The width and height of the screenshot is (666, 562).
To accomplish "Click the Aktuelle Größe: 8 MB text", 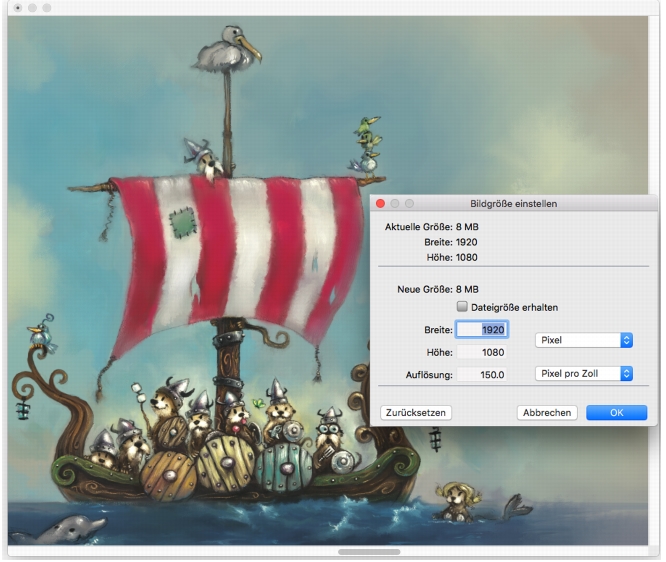I will [432, 227].
